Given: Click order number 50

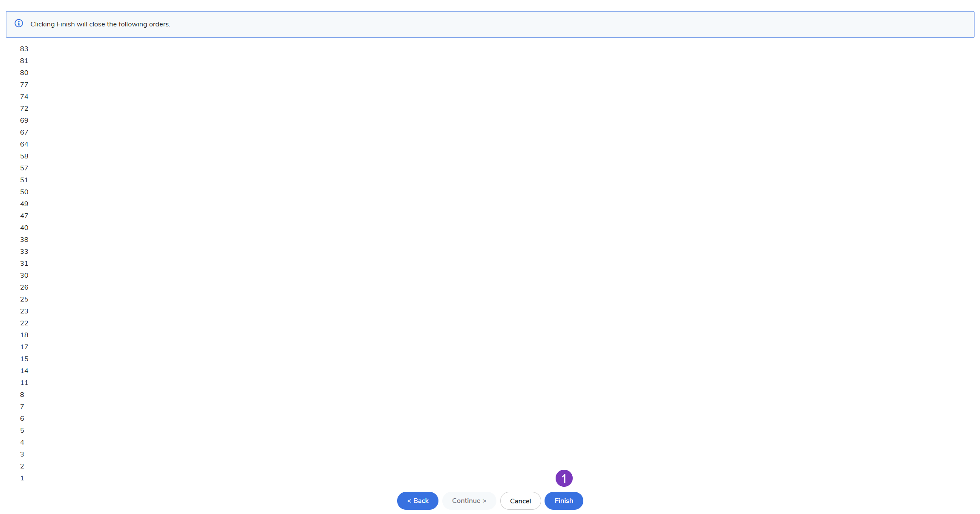Looking at the screenshot, I should pyautogui.click(x=24, y=192).
